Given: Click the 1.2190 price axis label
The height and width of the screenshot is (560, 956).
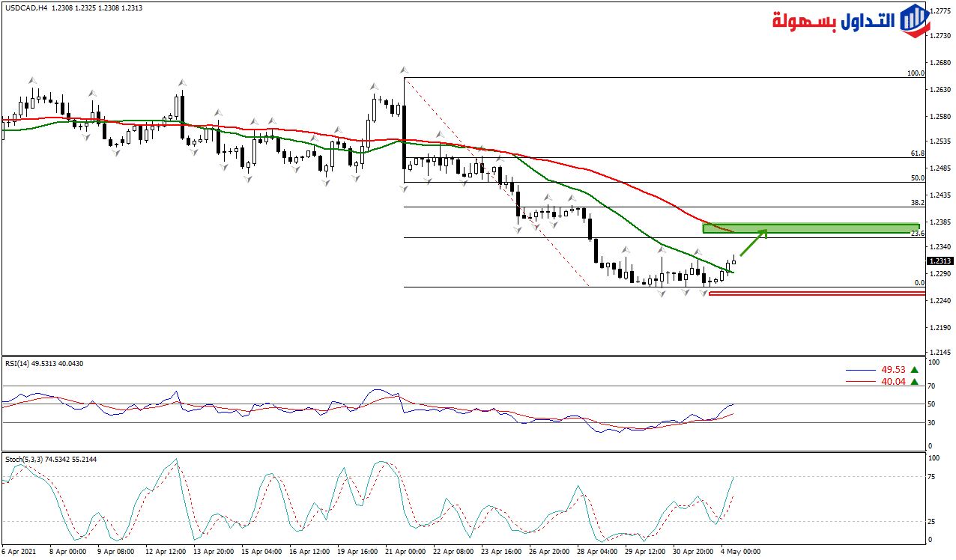Looking at the screenshot, I should coord(940,328).
